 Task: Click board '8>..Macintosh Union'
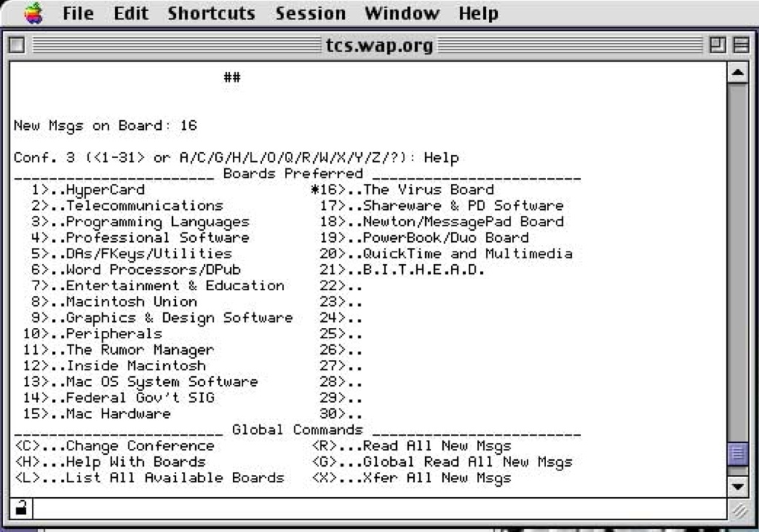click(114, 301)
